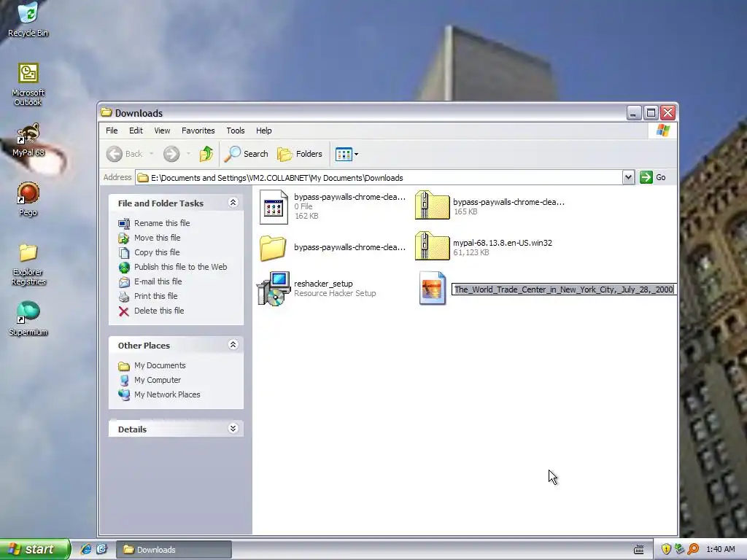The image size is (747, 560).
Task: Open the Edit menu
Action: coord(136,131)
